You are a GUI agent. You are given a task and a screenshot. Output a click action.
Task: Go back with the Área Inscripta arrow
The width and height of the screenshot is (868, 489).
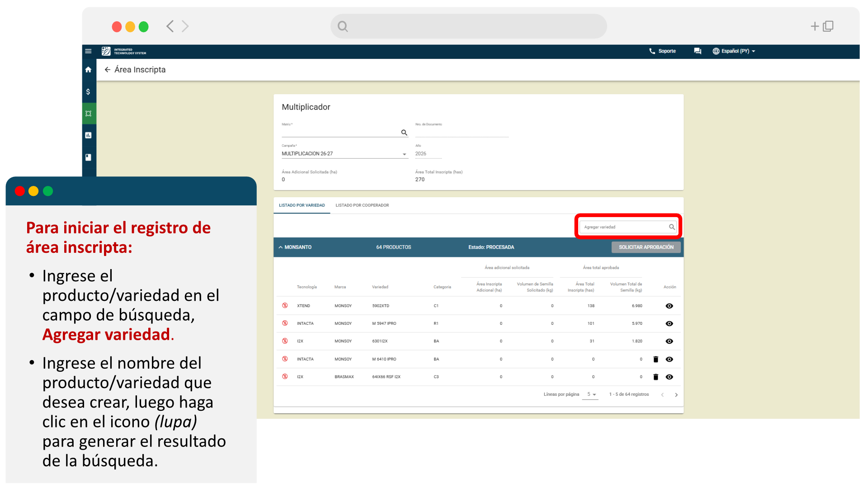tap(108, 70)
